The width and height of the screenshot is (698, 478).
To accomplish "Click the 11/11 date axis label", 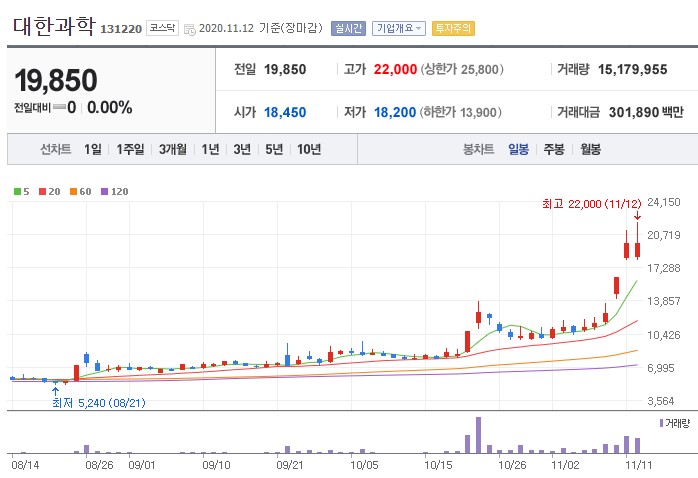I will (639, 465).
